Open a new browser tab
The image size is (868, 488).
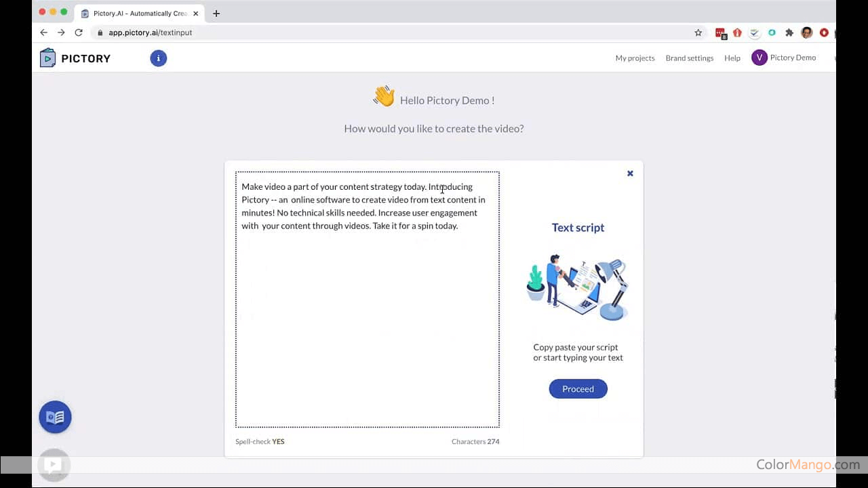click(x=216, y=14)
